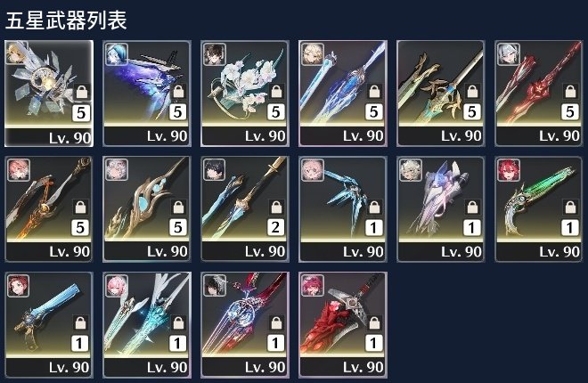Select the crystal shard rectifier weapon card
The image size is (588, 383).
[x=49, y=94]
